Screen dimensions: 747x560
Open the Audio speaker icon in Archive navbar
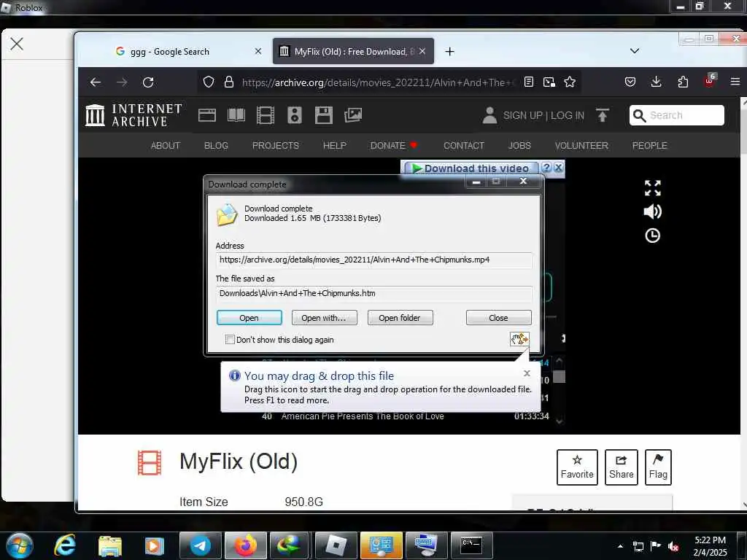(295, 115)
